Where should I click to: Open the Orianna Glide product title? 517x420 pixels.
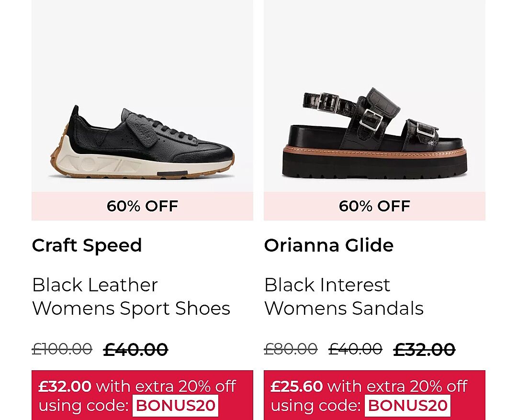[328, 245]
